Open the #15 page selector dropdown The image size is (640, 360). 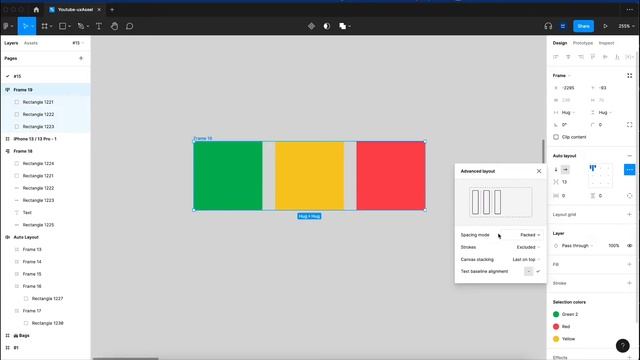(x=78, y=43)
